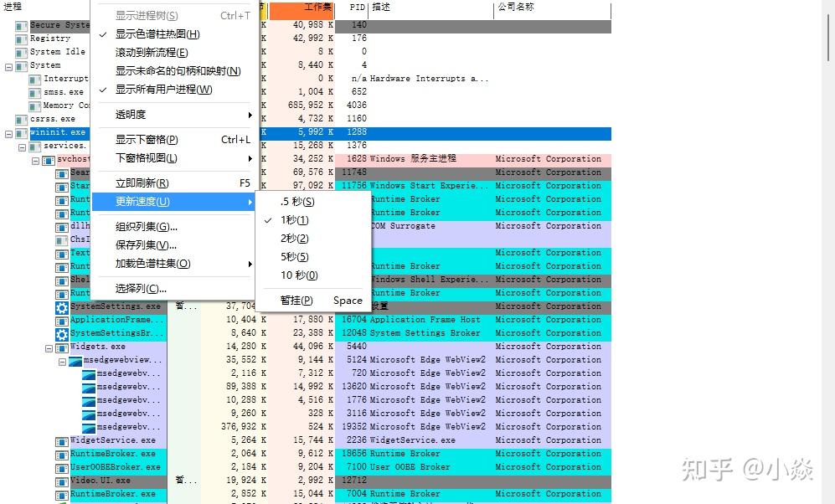Select the Widgets.exe process icon
This screenshot has width=835, height=504.
click(x=60, y=346)
